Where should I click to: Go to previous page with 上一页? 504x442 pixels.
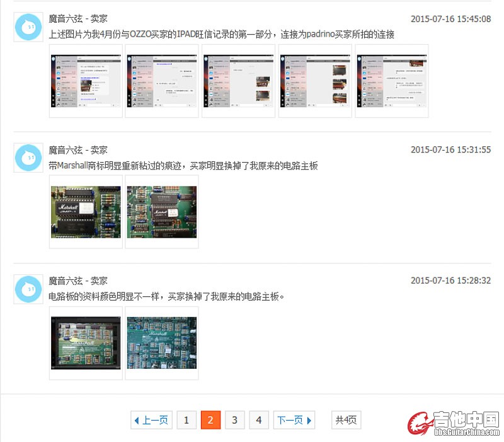click(x=151, y=420)
